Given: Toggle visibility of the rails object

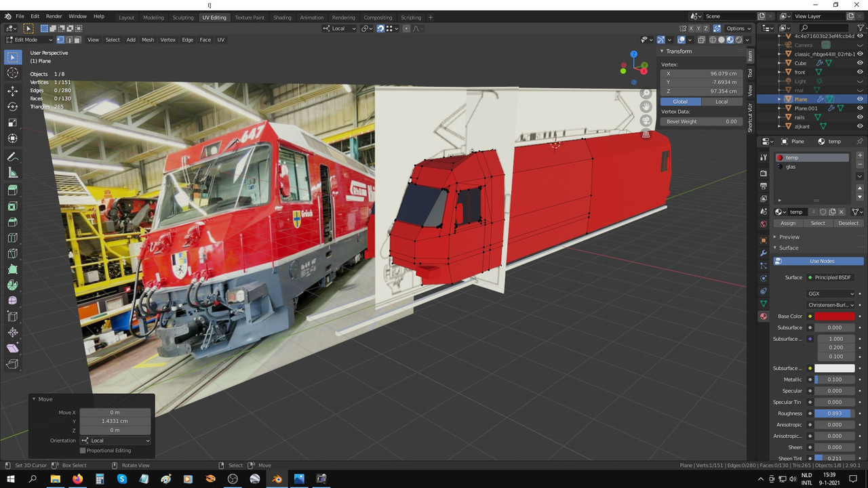Looking at the screenshot, I should [860, 117].
